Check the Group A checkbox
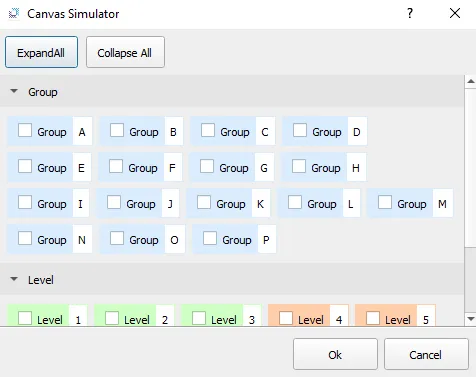 click(x=25, y=130)
